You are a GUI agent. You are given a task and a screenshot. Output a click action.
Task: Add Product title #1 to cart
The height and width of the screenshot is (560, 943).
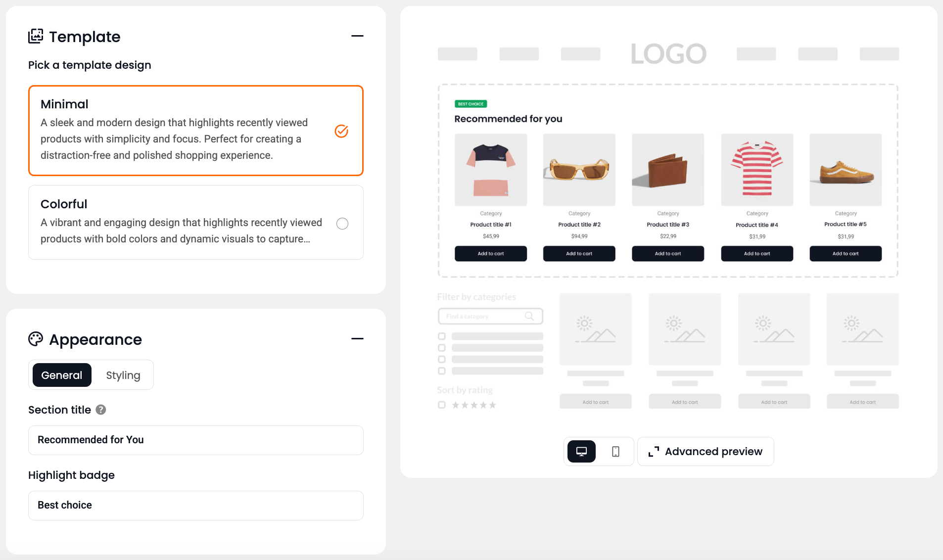(491, 253)
